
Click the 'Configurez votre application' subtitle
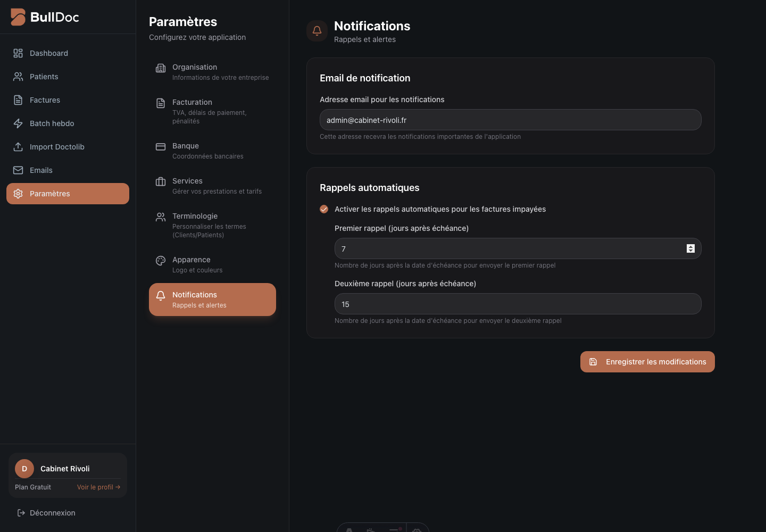pos(197,37)
